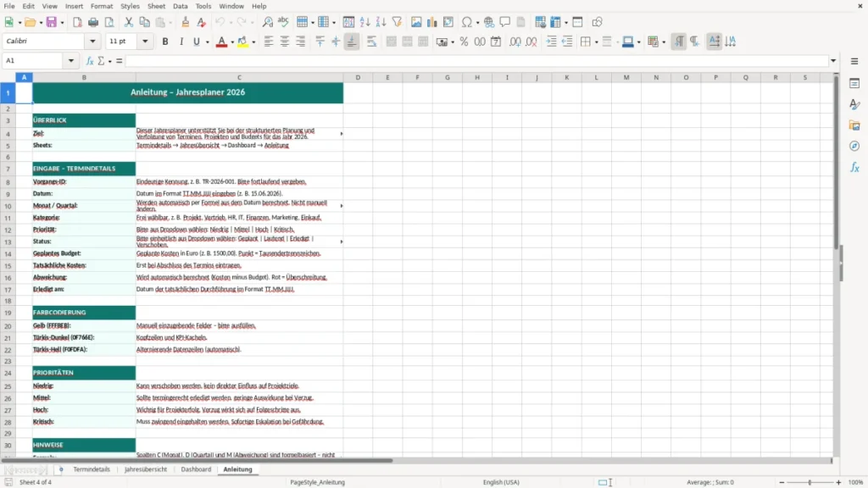Image resolution: width=868 pixels, height=488 pixels.
Task: Toggle Italic formatting
Action: point(181,42)
